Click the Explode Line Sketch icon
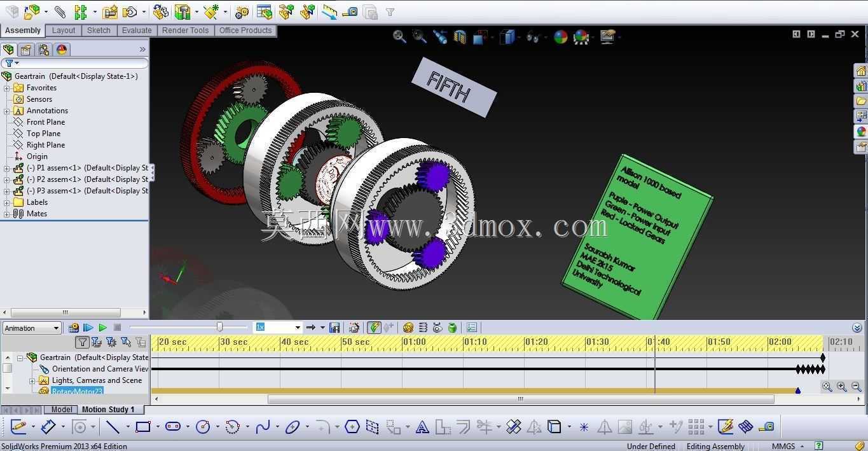 (308, 11)
